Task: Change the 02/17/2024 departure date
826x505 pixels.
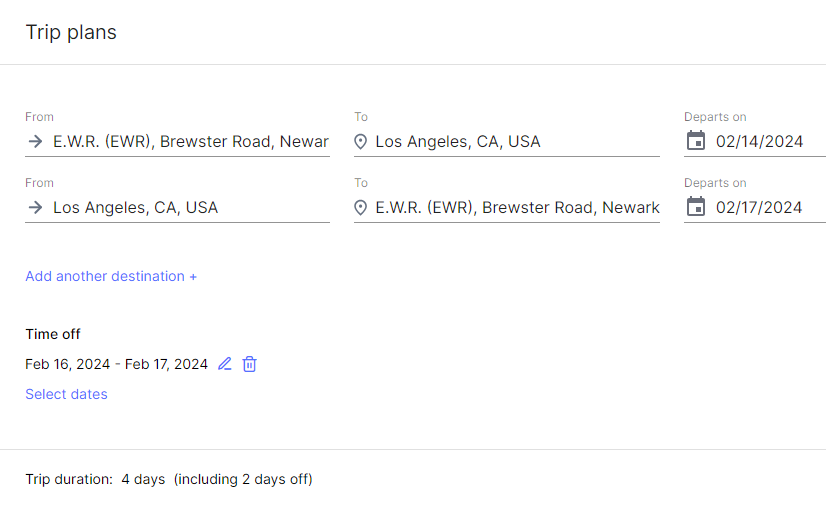Action: tap(759, 207)
